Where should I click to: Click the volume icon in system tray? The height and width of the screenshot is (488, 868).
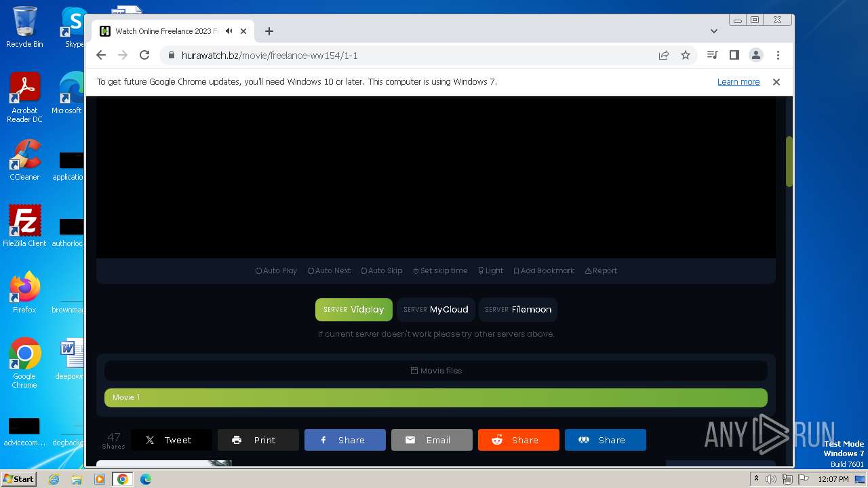point(771,479)
